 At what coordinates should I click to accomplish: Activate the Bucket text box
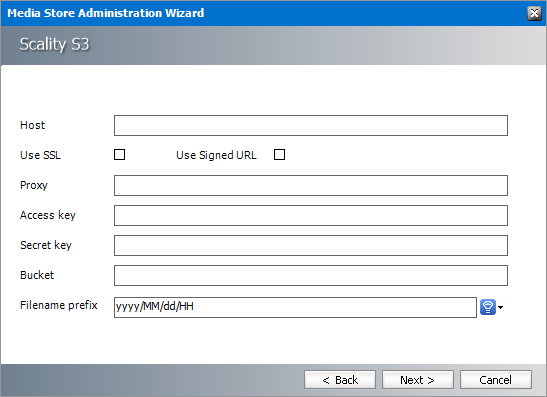pyautogui.click(x=311, y=275)
